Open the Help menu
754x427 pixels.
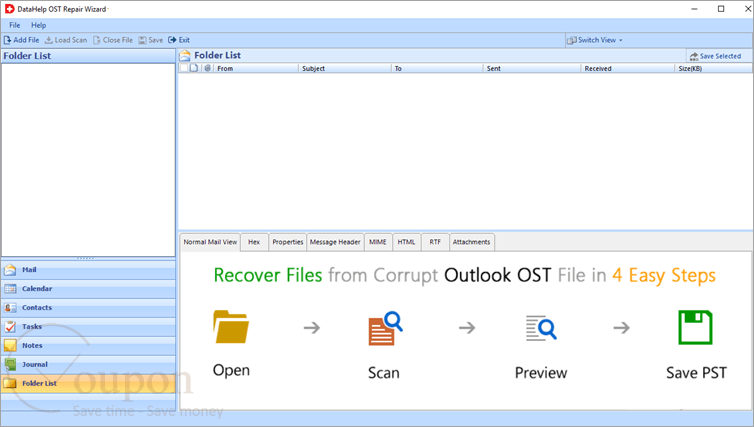pyautogui.click(x=38, y=25)
